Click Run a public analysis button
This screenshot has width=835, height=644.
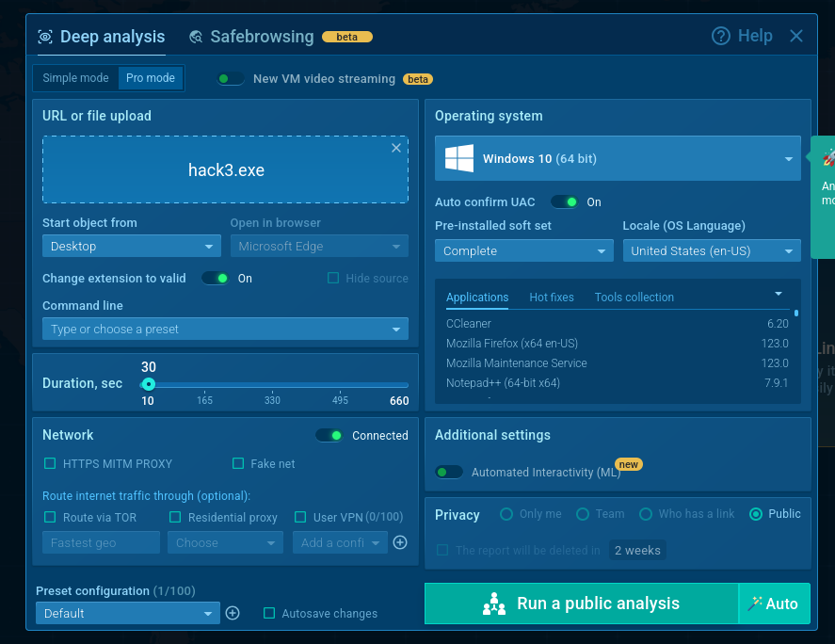[x=582, y=604]
